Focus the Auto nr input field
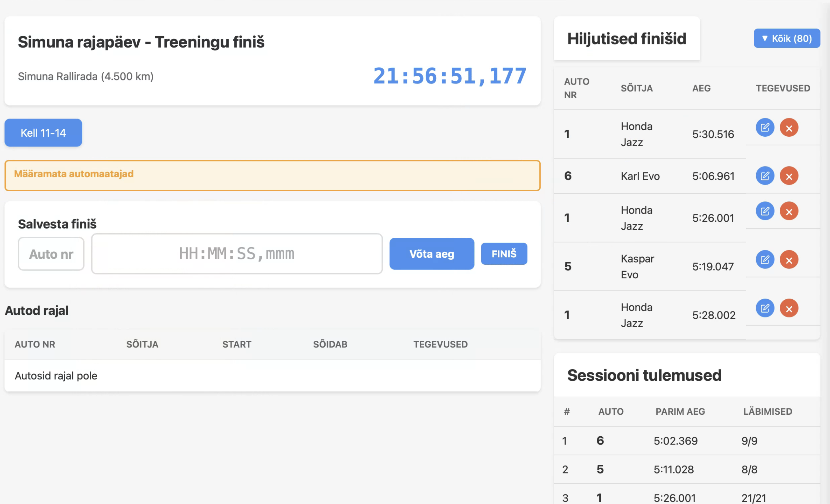The width and height of the screenshot is (830, 504). 51,254
